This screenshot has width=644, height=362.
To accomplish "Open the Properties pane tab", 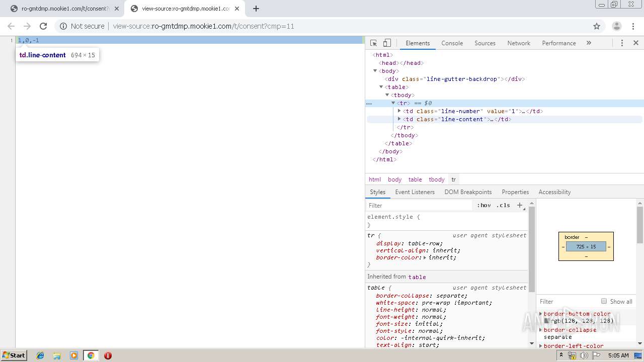I will click(x=515, y=192).
